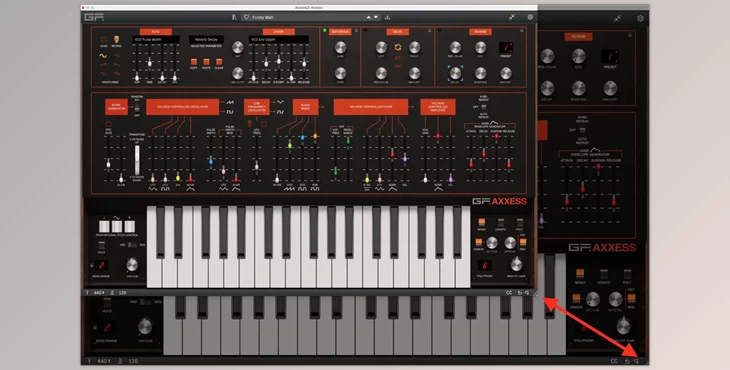Image resolution: width=730 pixels, height=370 pixels.
Task: Toggle the Hold button in front window
Action: pyautogui.click(x=101, y=245)
